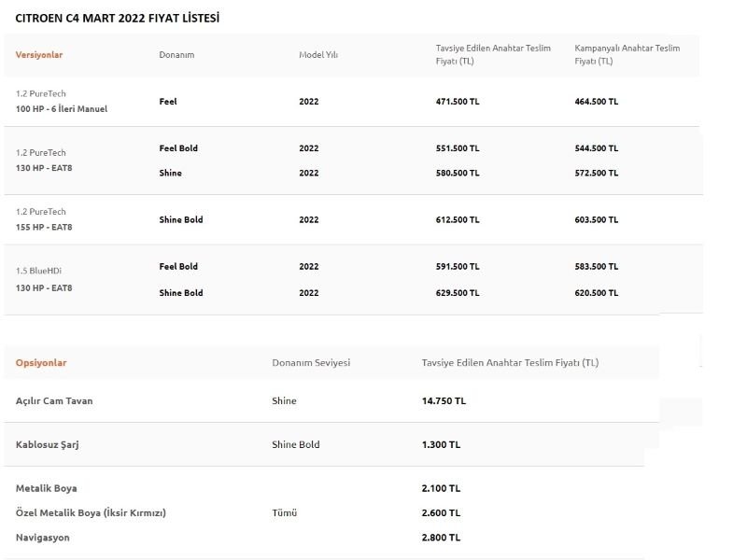Select the "100 HP - 6 İleri Manuel" version
The height and width of the screenshot is (560, 747).
[x=62, y=109]
